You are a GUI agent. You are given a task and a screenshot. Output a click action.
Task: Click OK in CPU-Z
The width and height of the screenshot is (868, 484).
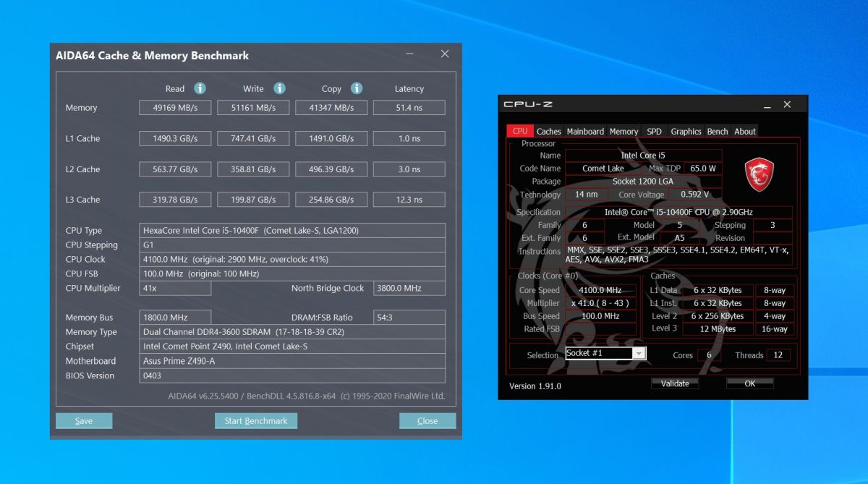(750, 383)
